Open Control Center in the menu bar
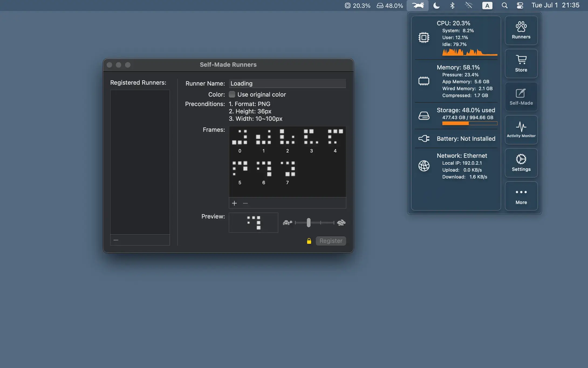Screen dimensions: 588x368 (520, 5)
